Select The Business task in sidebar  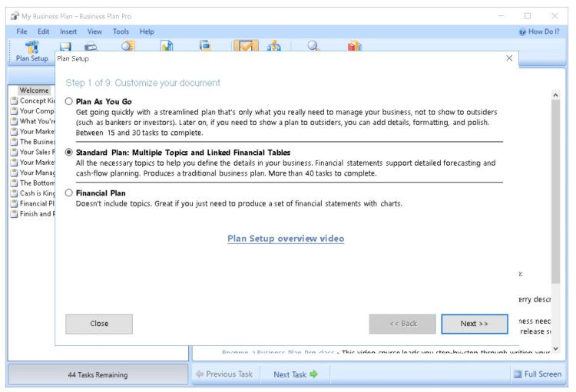(37, 142)
